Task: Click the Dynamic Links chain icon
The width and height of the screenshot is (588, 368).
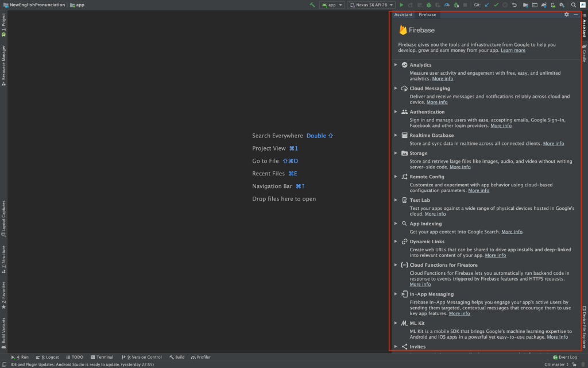Action: [x=405, y=241]
